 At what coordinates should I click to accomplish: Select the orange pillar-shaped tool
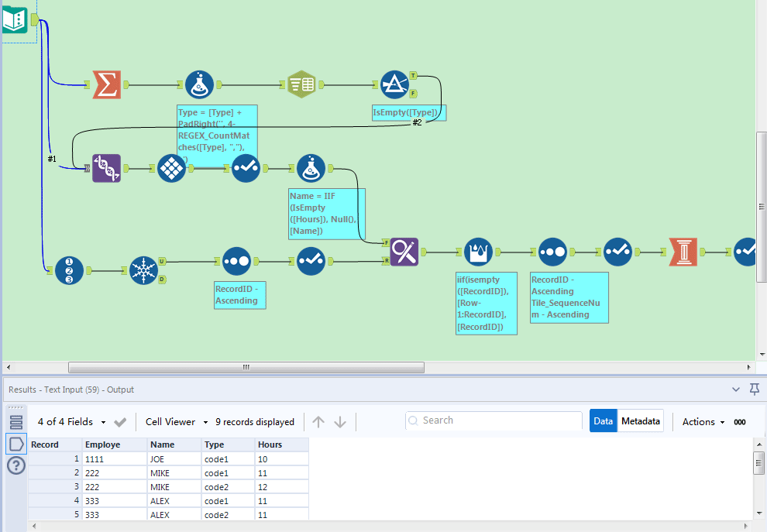(683, 252)
